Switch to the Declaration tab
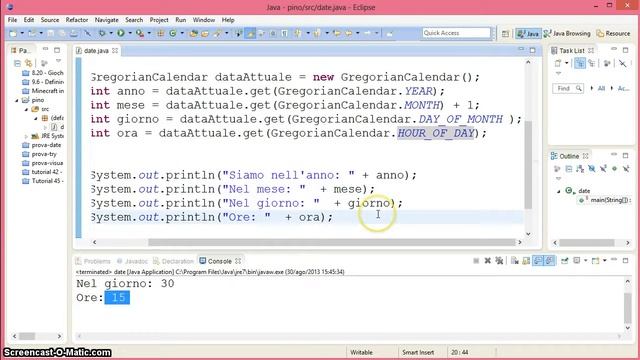Image resolution: width=640 pixels, height=360 pixels. click(x=173, y=261)
